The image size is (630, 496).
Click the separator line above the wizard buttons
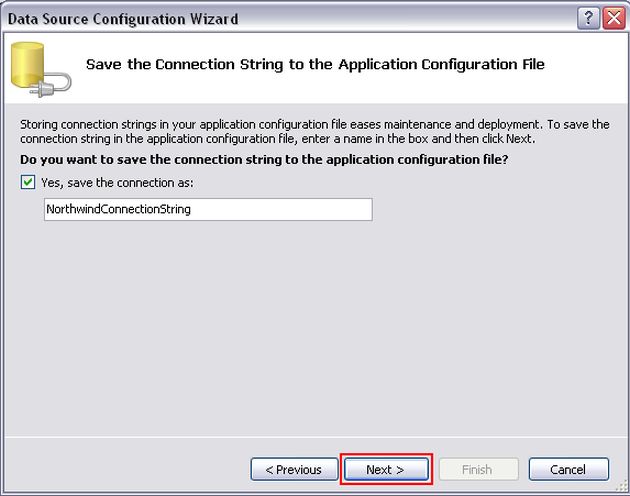tap(315, 437)
